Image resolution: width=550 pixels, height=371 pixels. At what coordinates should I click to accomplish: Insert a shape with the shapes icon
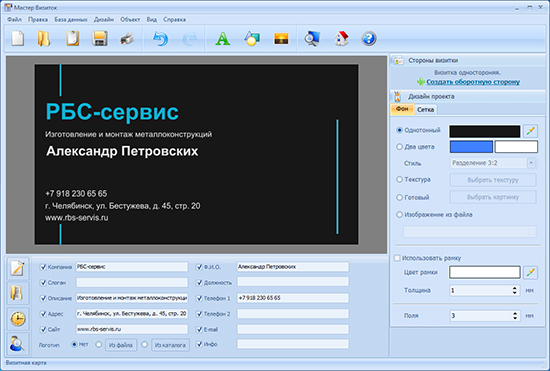coord(252,39)
